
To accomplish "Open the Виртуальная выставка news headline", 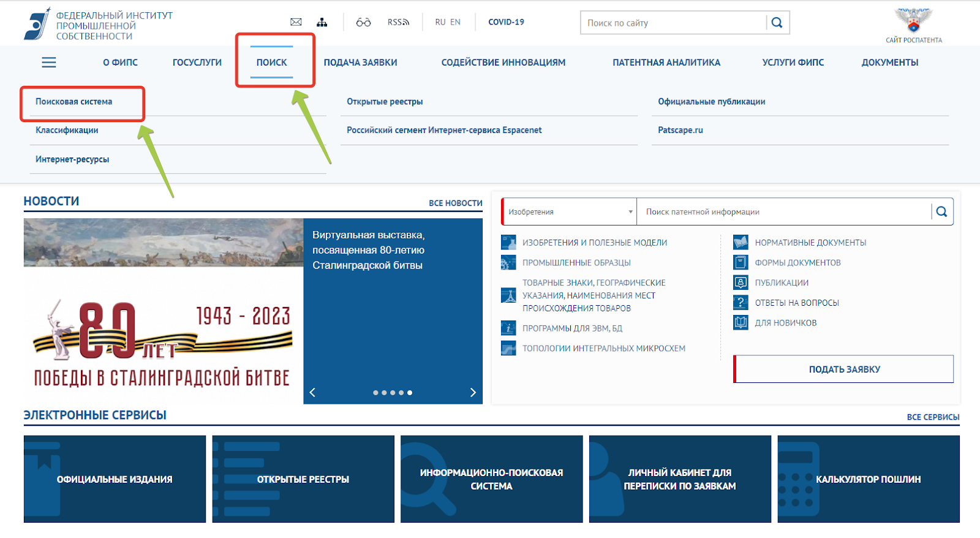I will (368, 250).
